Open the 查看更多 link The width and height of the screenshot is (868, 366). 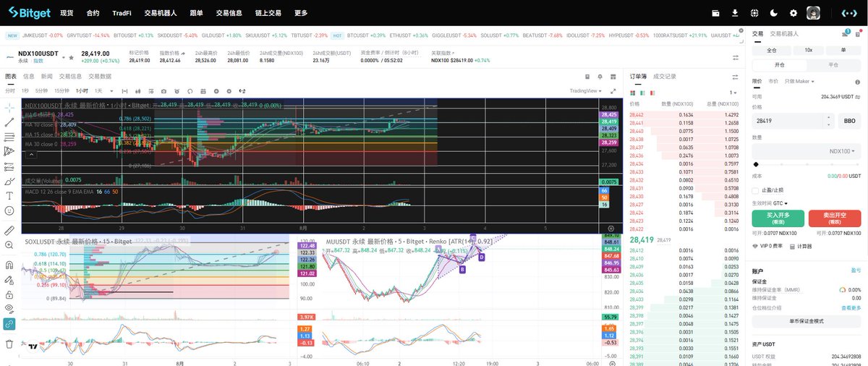click(851, 307)
